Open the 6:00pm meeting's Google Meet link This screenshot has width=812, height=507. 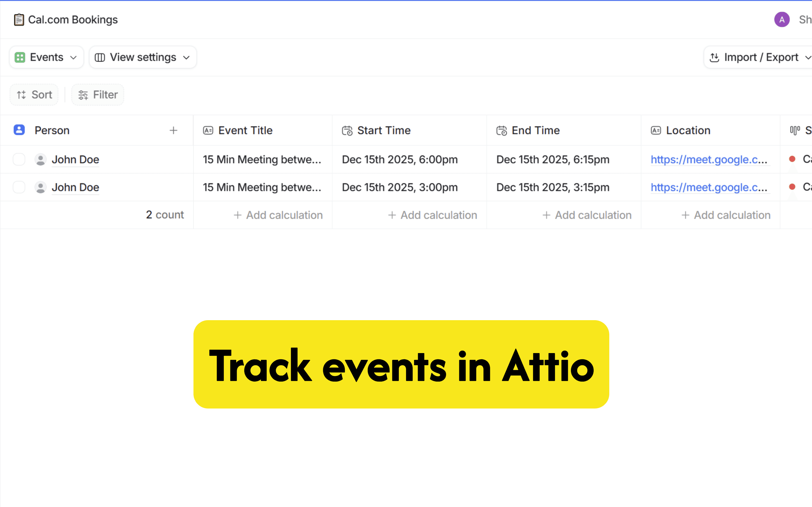(x=708, y=160)
